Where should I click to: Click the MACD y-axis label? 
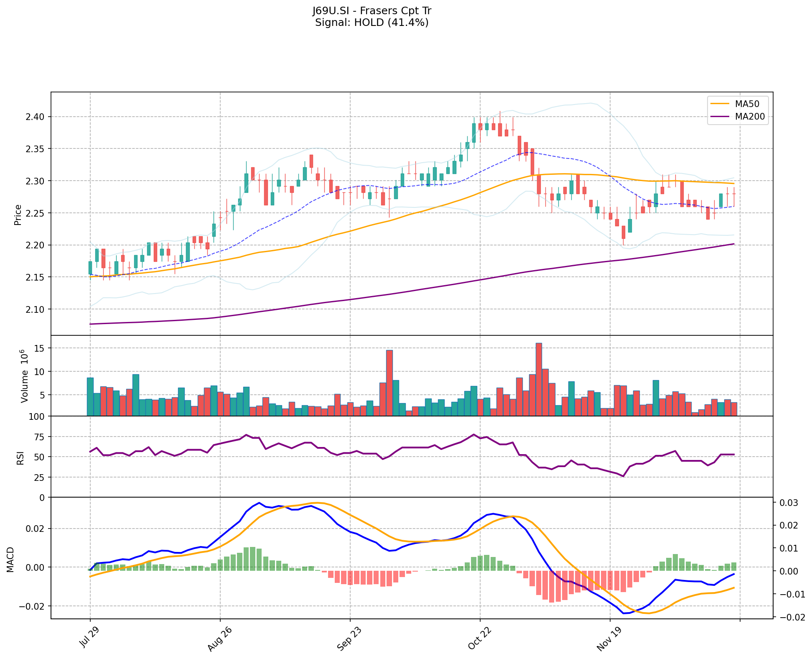click(10, 559)
